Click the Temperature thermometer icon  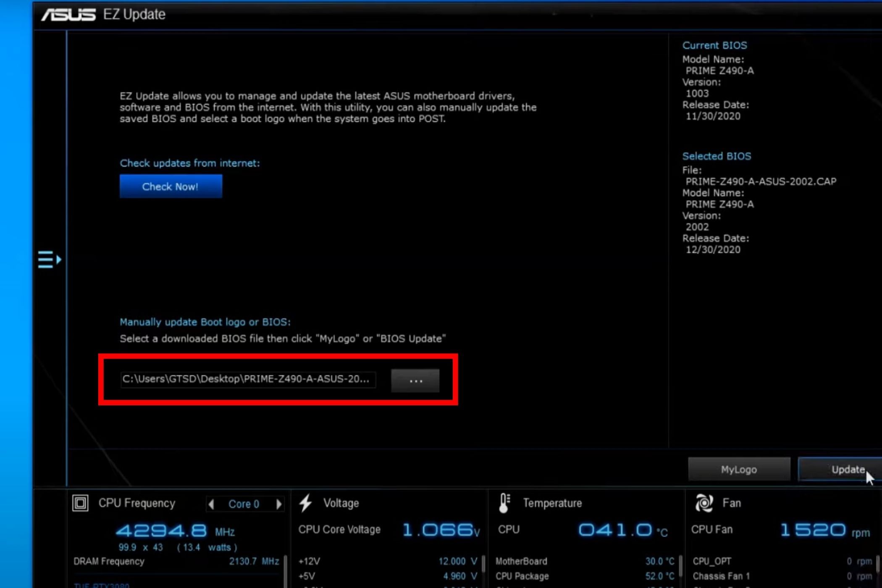click(x=504, y=503)
